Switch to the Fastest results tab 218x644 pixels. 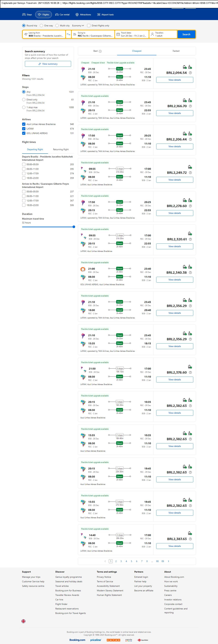pyautogui.click(x=176, y=51)
